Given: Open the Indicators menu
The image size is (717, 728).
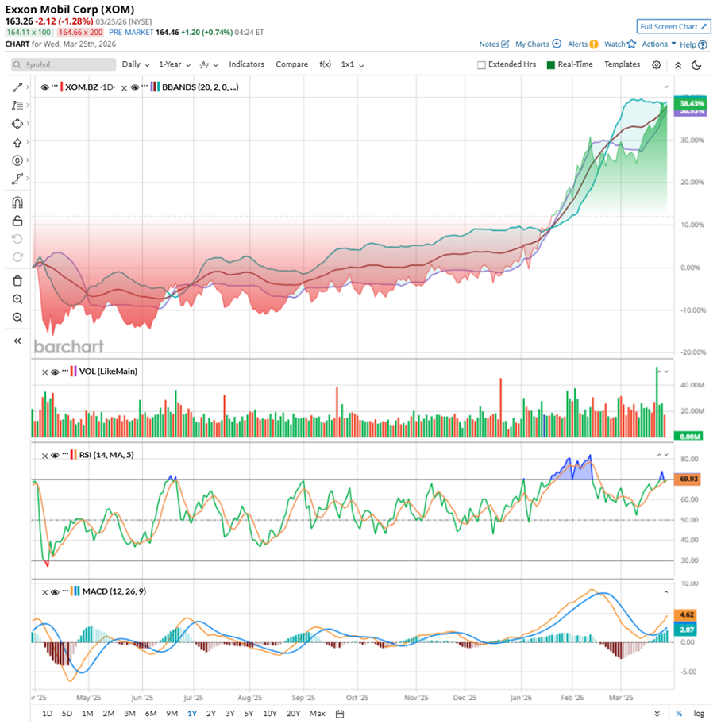Looking at the screenshot, I should pyautogui.click(x=247, y=64).
